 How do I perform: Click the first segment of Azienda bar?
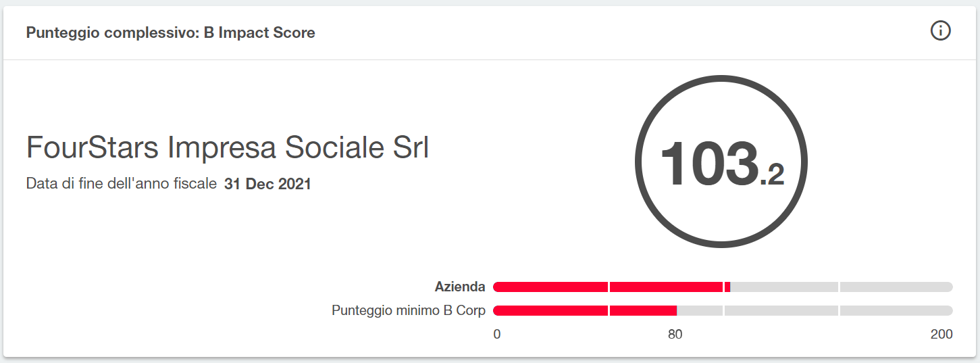point(551,287)
